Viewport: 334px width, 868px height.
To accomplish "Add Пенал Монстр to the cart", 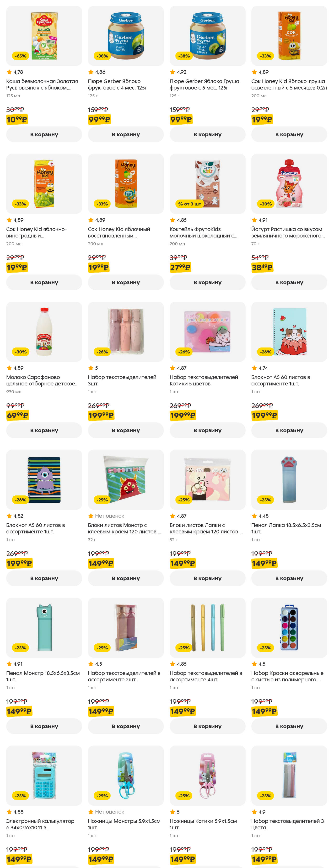I will [44, 726].
